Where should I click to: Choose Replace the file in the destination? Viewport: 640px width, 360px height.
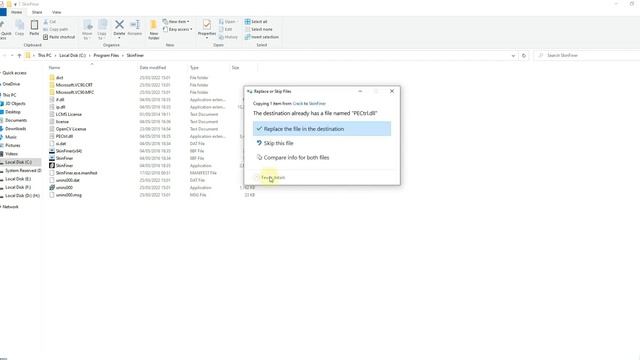pyautogui.click(x=322, y=129)
